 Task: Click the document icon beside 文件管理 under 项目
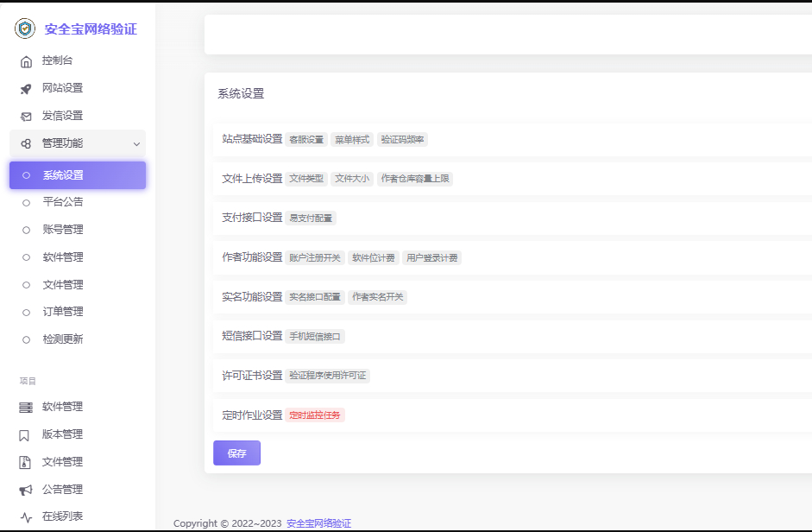pos(26,461)
